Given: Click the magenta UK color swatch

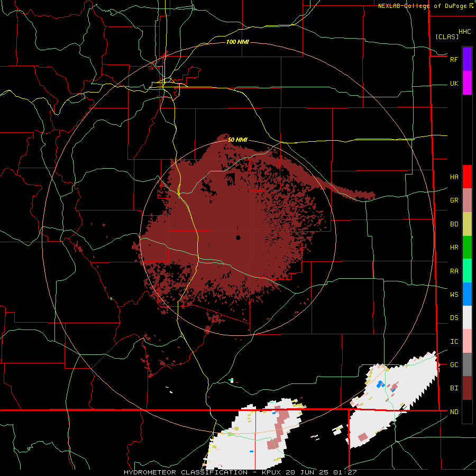Looking at the screenshot, I should [467, 83].
